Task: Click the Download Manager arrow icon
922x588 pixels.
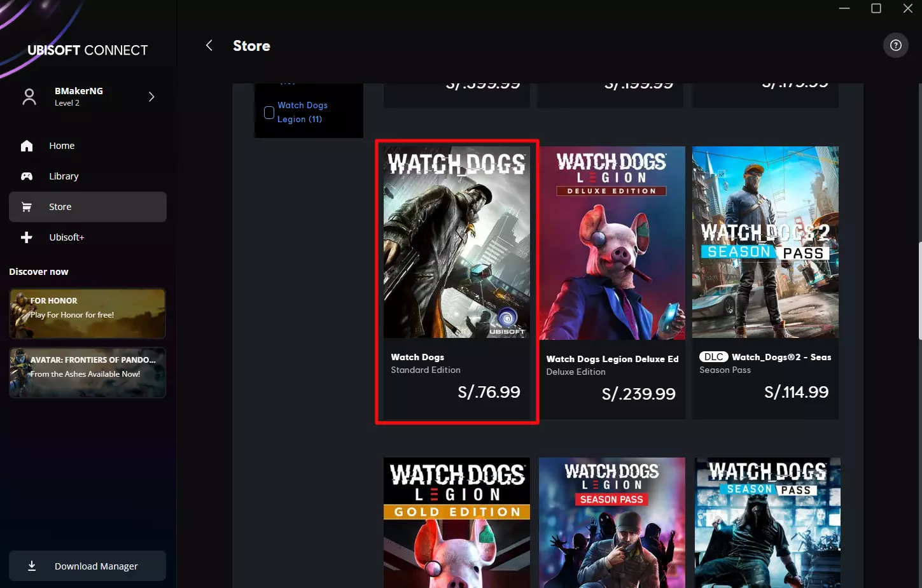Action: (x=32, y=566)
